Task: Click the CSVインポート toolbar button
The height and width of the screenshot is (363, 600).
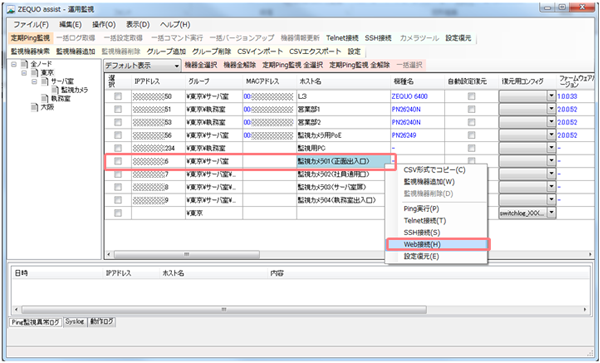Action: [x=260, y=51]
